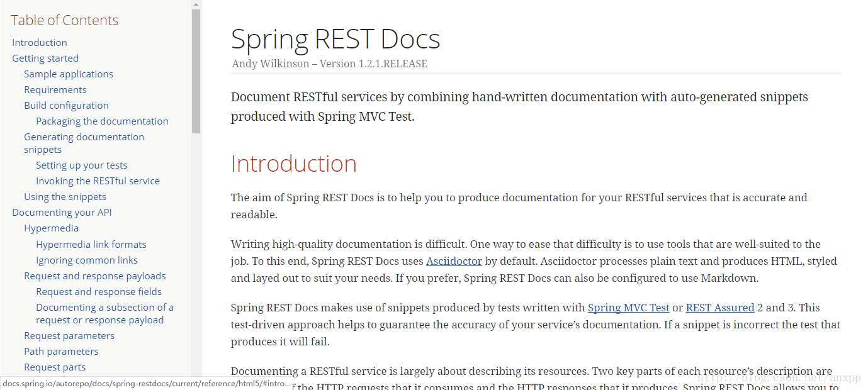Screen dimensions: 868x390
Task: Go to Getting started section
Action: point(45,58)
